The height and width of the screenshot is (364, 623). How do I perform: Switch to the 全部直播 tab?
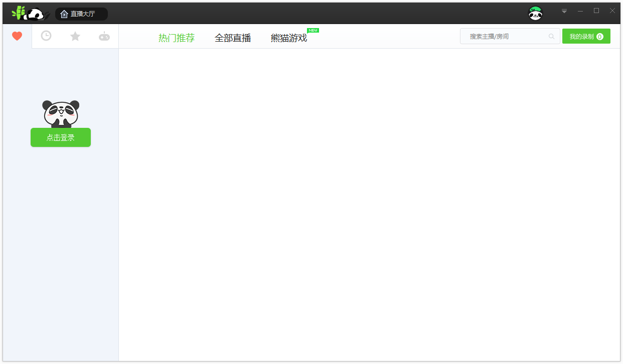pyautogui.click(x=233, y=38)
